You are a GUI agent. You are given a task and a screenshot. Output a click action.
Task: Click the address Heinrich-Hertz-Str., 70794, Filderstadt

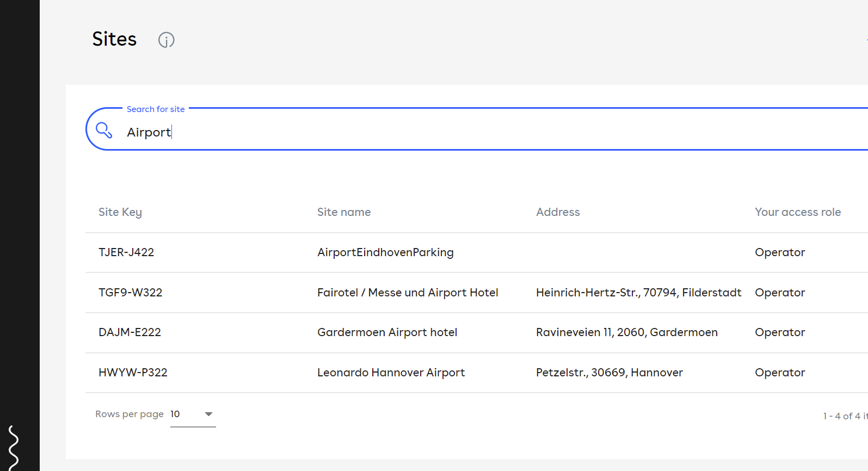[x=638, y=293]
